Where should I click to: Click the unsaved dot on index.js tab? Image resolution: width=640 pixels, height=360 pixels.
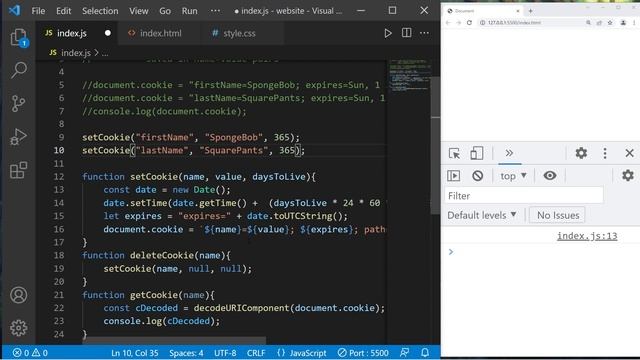coord(108,33)
